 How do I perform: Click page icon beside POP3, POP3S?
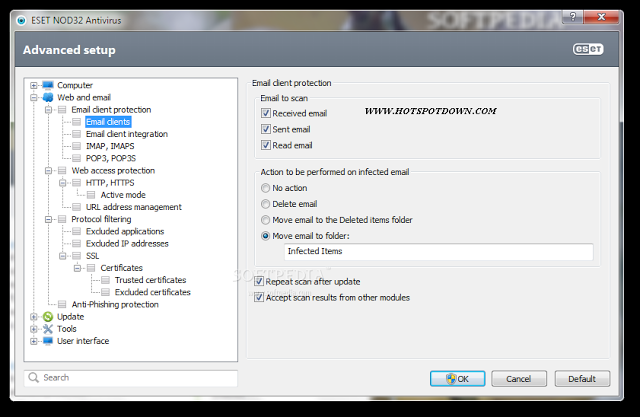(x=76, y=158)
